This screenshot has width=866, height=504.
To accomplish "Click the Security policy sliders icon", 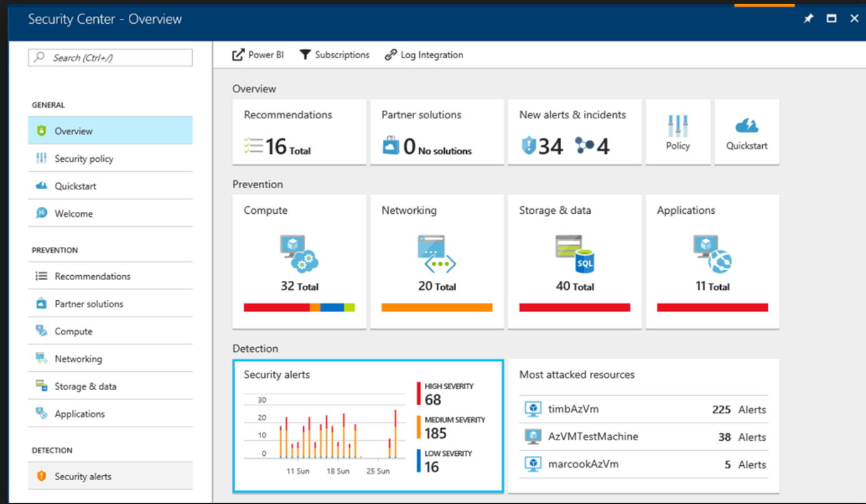I will 42,158.
